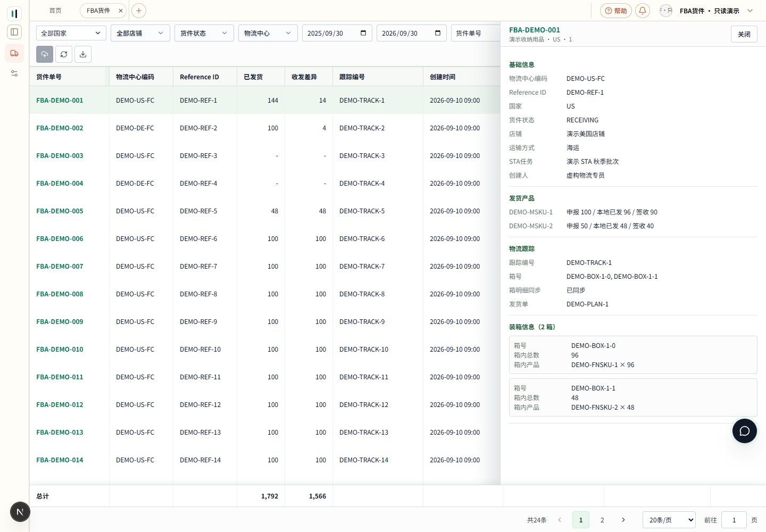The height and width of the screenshot is (532, 766).
Task: Click the 帮助 help button
Action: [616, 11]
